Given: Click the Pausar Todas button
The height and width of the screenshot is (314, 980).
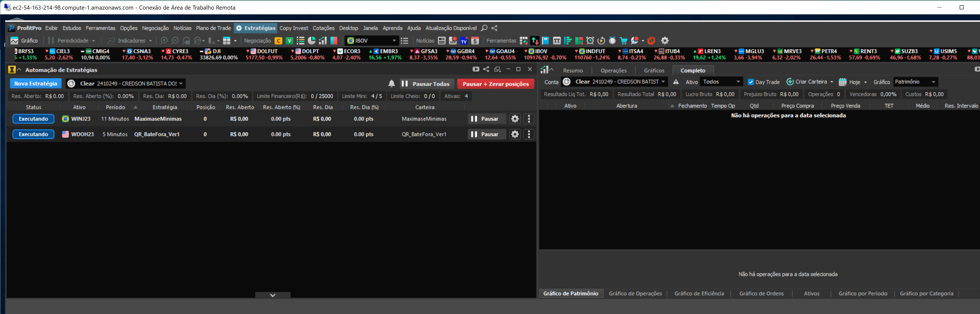Looking at the screenshot, I should click(427, 84).
